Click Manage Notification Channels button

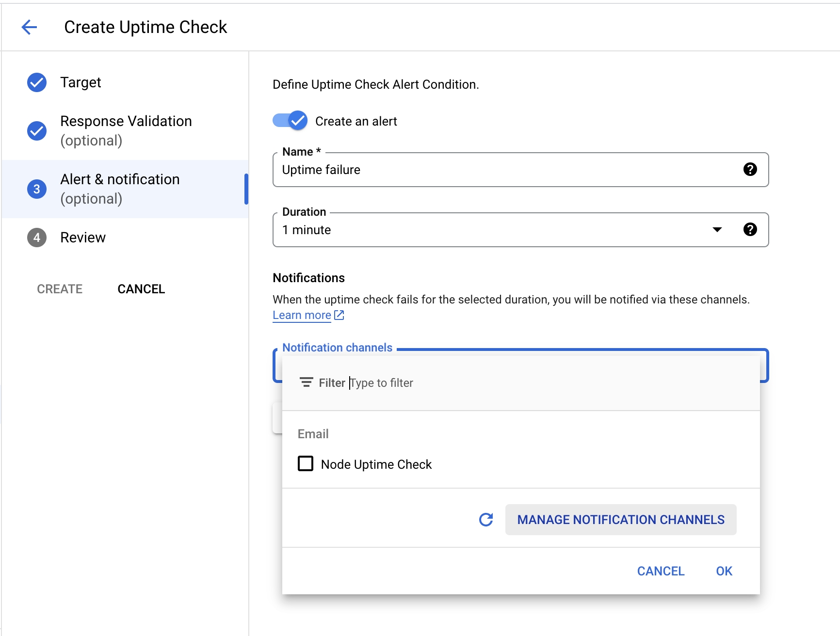(620, 520)
